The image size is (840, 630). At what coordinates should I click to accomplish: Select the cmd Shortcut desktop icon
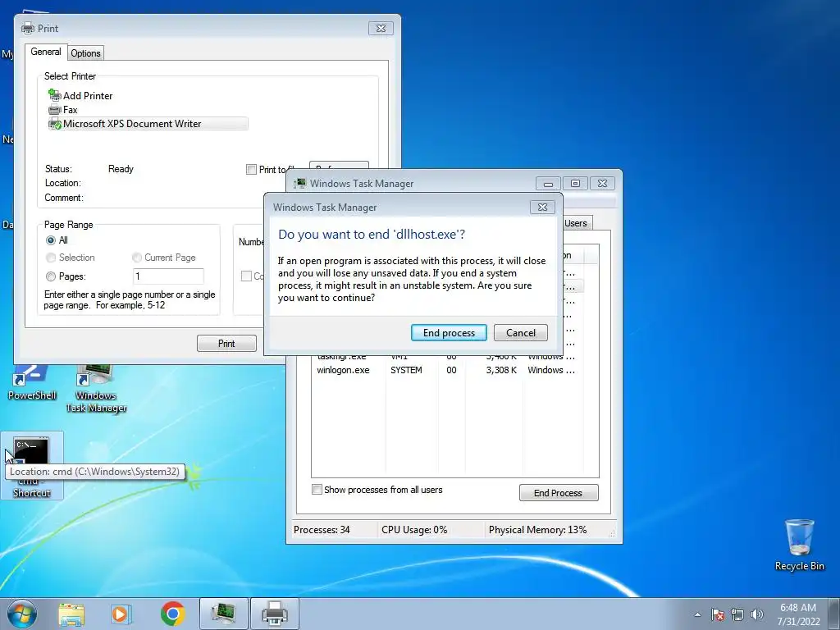[x=32, y=466]
